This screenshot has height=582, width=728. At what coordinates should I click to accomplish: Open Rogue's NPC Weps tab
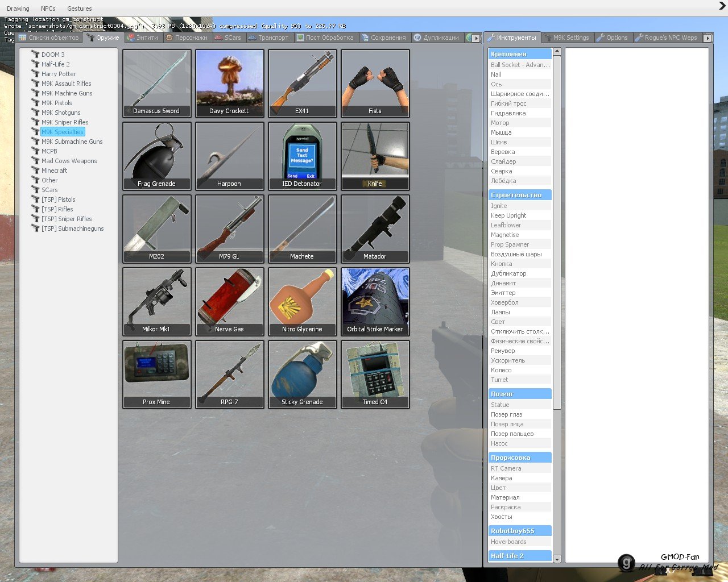pyautogui.click(x=667, y=38)
